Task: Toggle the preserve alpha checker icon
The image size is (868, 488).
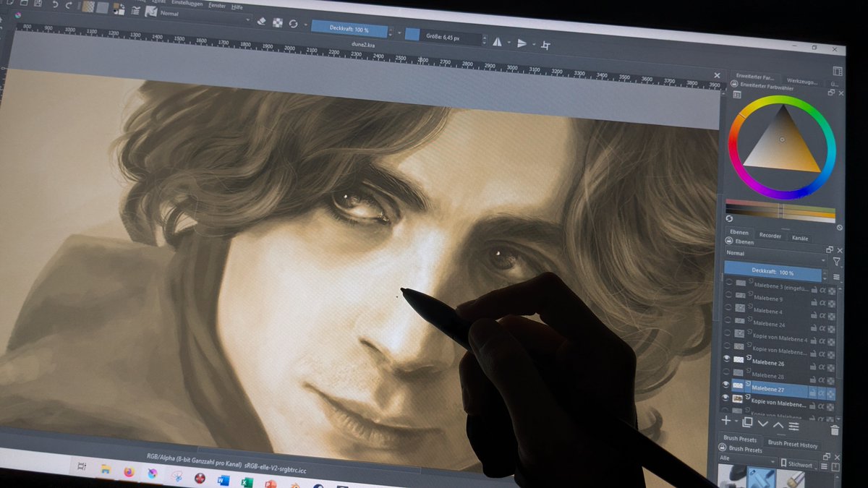Action: (x=278, y=22)
